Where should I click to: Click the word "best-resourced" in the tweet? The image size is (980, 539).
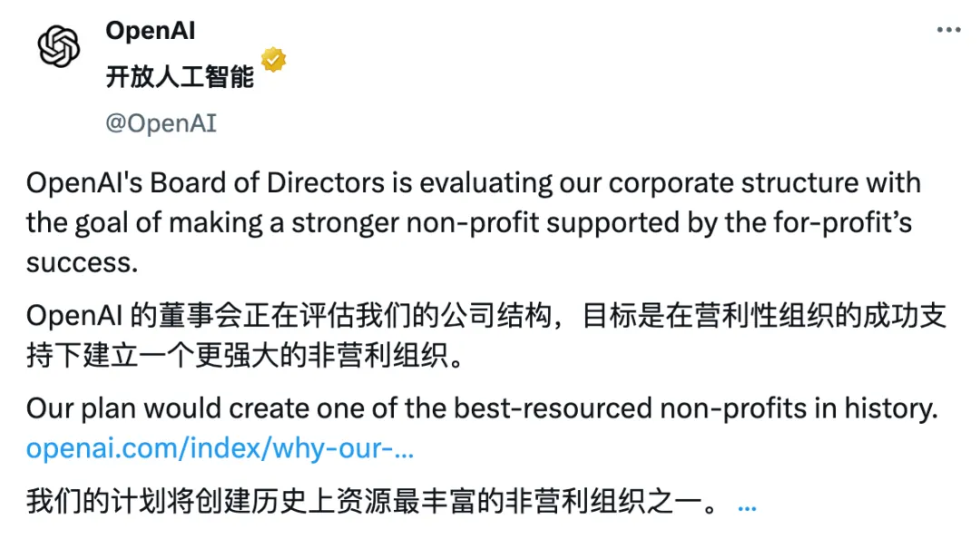554,409
